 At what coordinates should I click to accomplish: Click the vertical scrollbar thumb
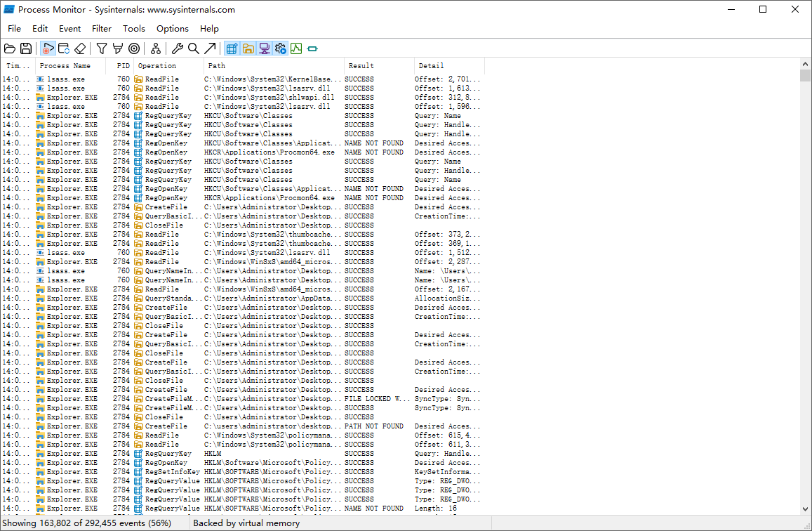coord(805,76)
